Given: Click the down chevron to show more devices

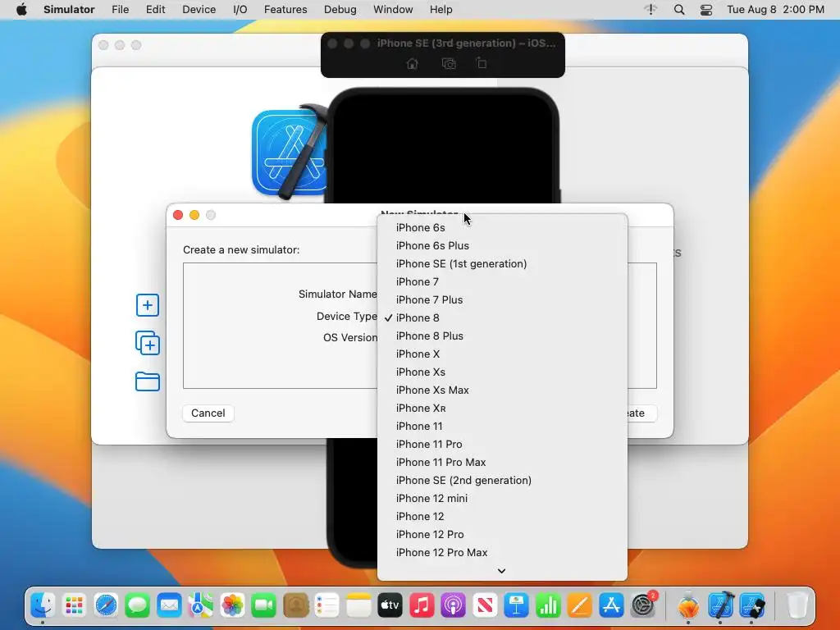Looking at the screenshot, I should [x=501, y=571].
